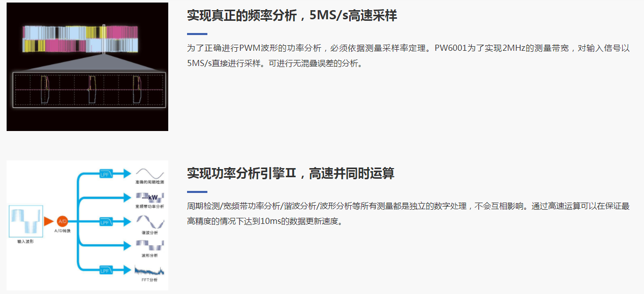
Task: Open the PWM waveform sampling image
Action: click(87, 67)
